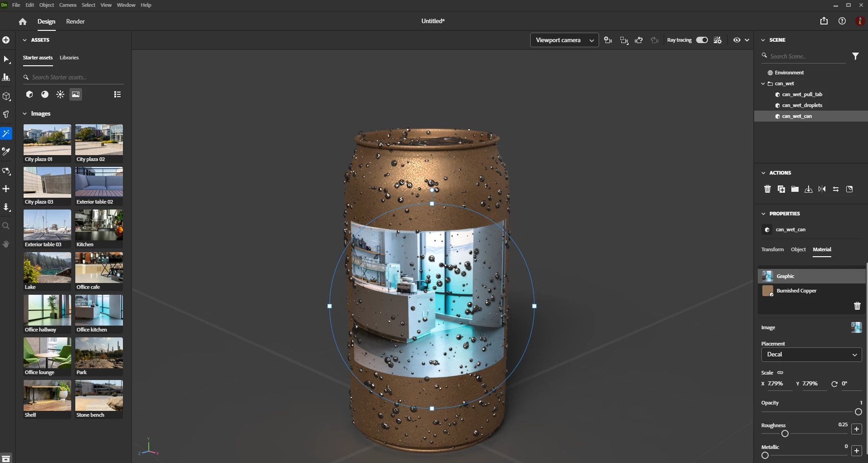
Task: Open the Help question mark icon
Action: [842, 21]
